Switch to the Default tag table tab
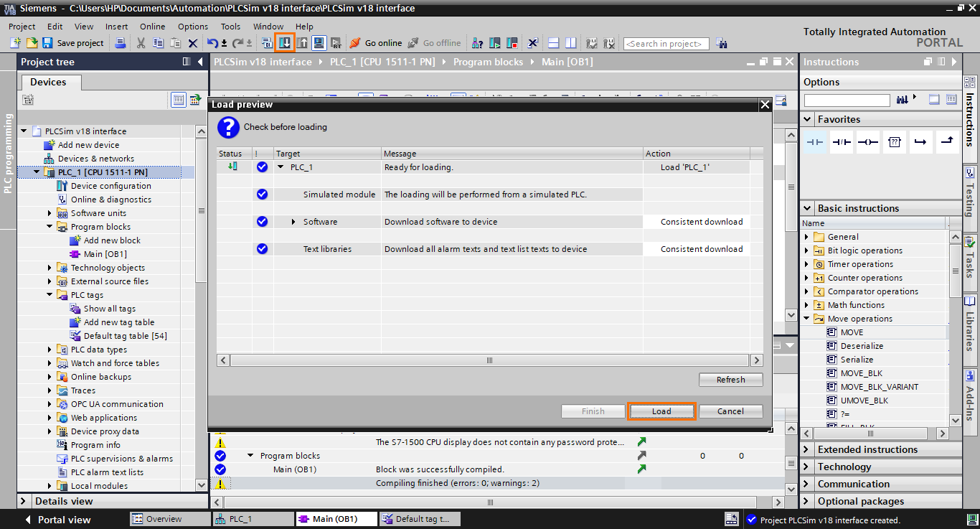 click(x=420, y=518)
